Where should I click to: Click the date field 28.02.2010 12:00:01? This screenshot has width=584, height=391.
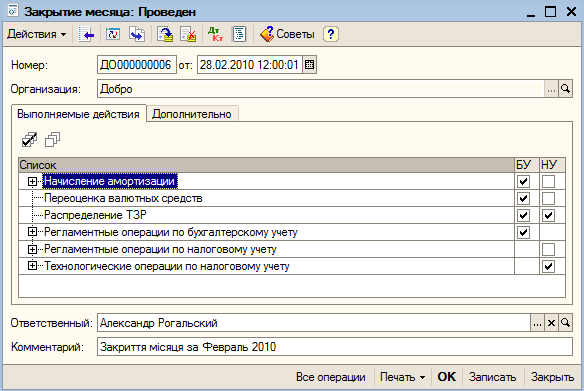pyautogui.click(x=250, y=65)
